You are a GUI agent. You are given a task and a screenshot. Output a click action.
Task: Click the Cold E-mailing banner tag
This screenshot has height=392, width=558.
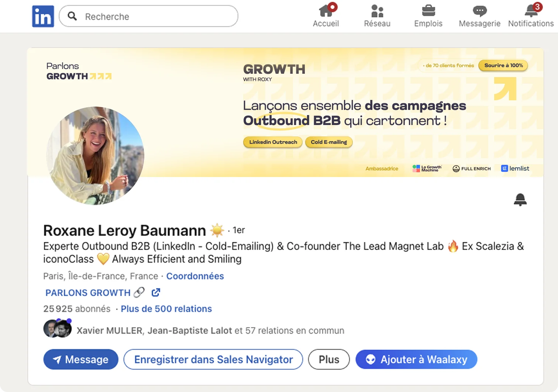[329, 142]
